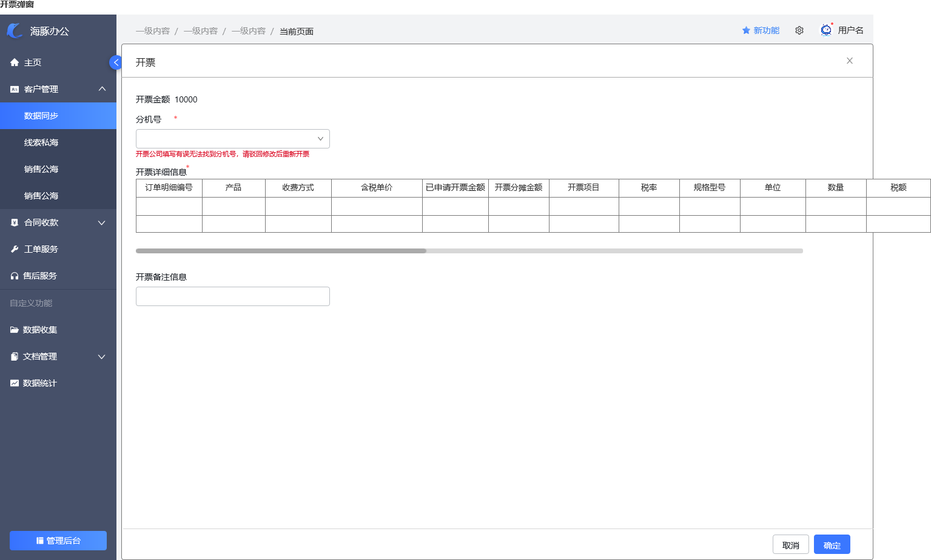Open the last 销售公海 submenu item
931x560 pixels.
click(x=58, y=196)
